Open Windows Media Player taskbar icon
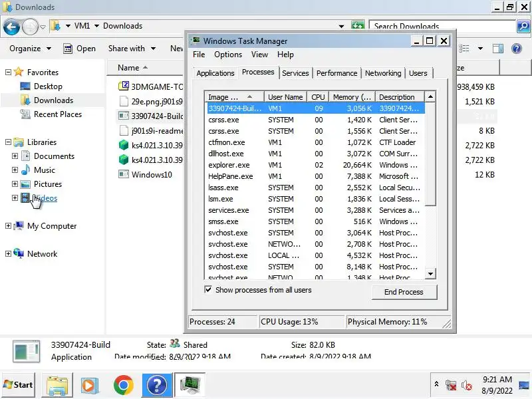Viewport: 532px width, 399px height. tap(90, 385)
